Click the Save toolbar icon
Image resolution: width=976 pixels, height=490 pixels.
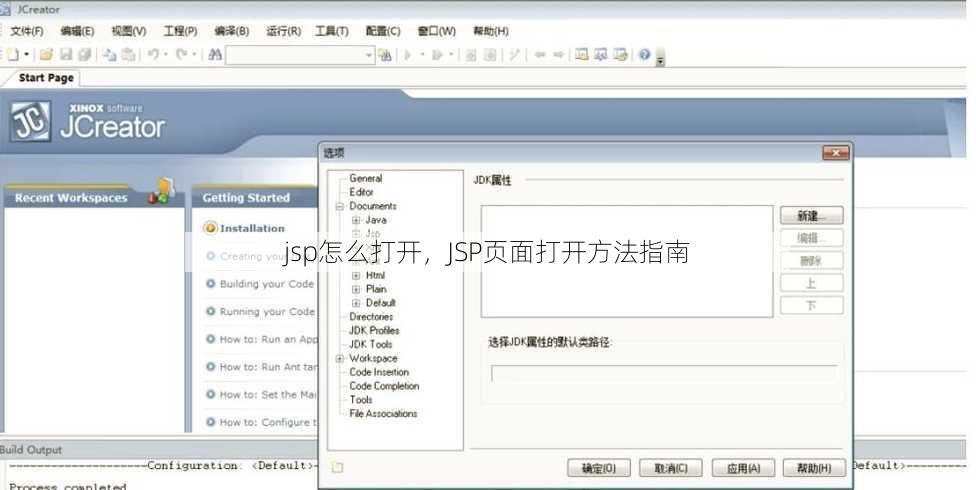(66, 55)
